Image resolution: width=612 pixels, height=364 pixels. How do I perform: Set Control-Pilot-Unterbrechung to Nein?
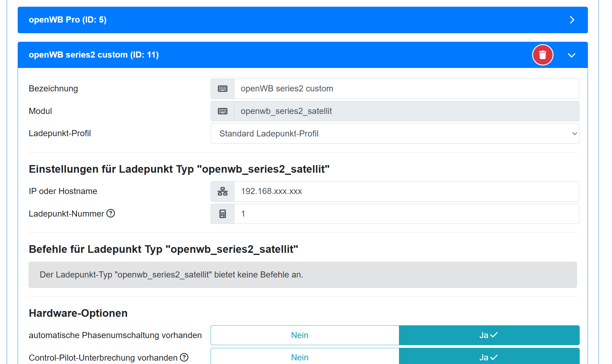[305, 356]
